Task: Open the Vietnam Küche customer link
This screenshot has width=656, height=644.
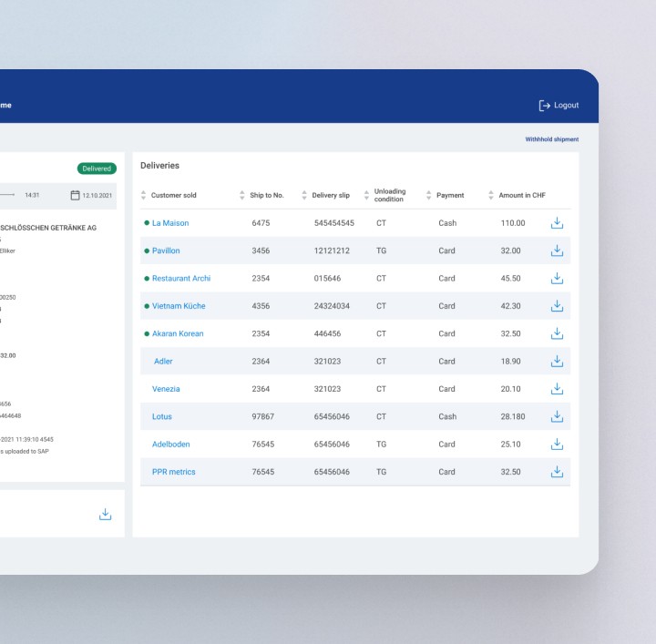Action: click(179, 306)
